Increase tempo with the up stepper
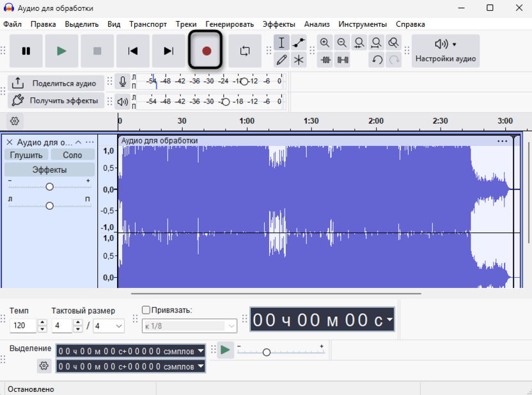Image resolution: width=532 pixels, height=395 pixels. [42, 322]
